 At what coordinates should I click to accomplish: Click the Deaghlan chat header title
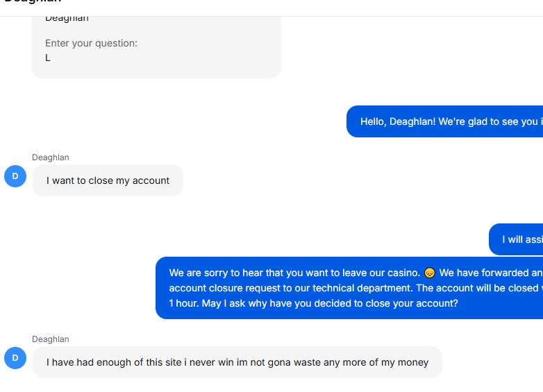point(33,1)
